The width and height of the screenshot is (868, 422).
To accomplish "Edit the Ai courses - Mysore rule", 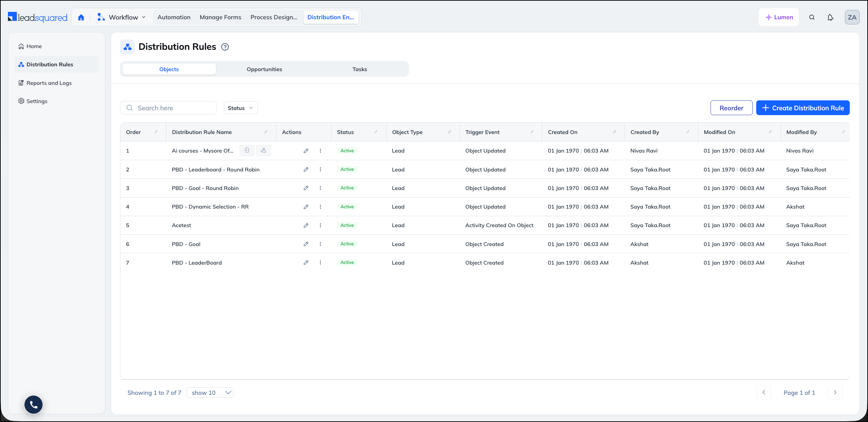I will [x=306, y=151].
